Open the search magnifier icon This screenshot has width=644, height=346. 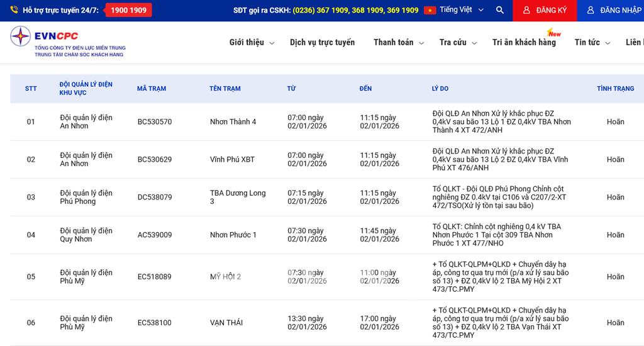pos(499,10)
